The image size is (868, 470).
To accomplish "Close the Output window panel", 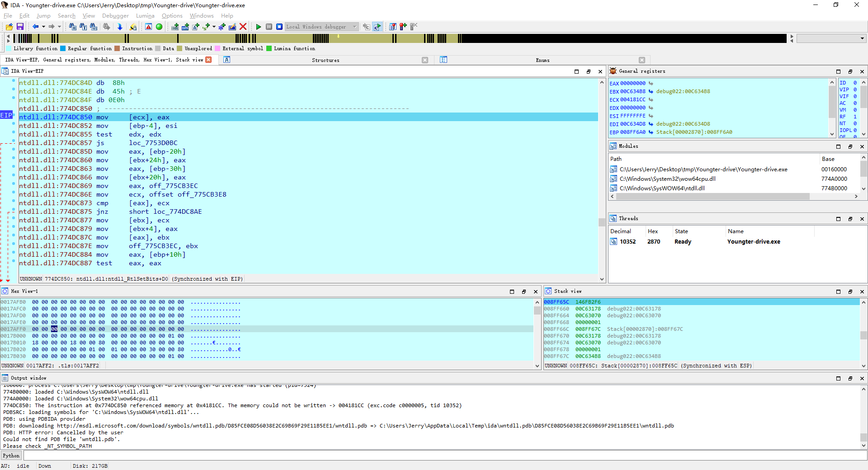I will (x=862, y=378).
